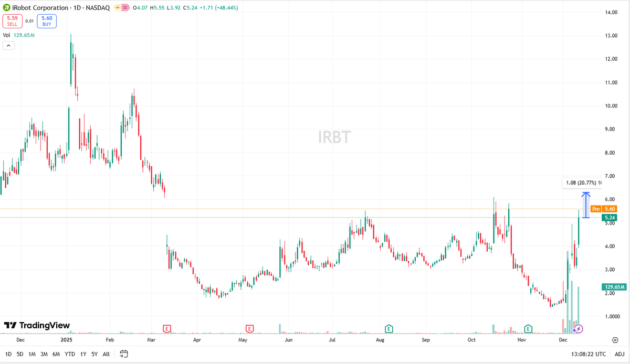The image size is (630, 364).
Task: Click the Apr label on time axis
Action: (197, 340)
